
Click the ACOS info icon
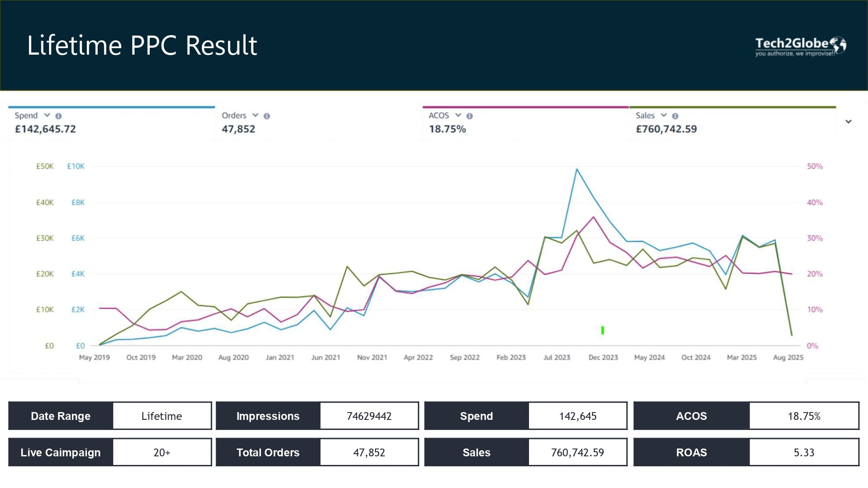470,116
